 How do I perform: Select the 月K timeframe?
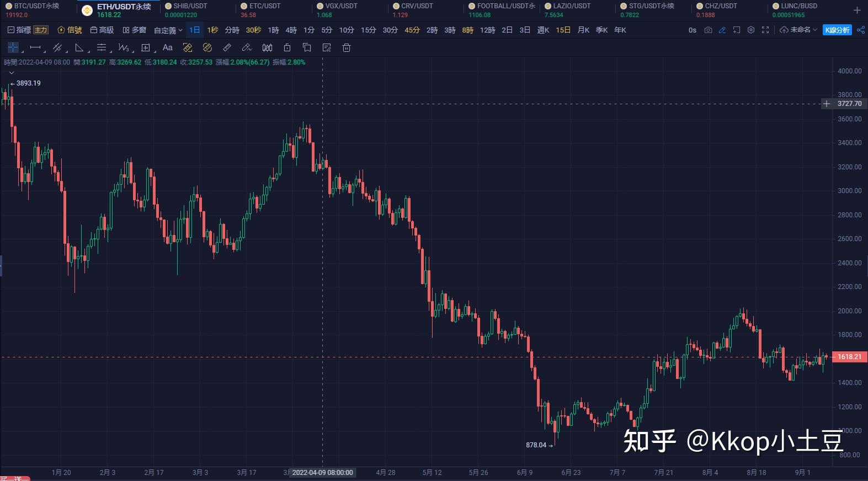tap(583, 30)
